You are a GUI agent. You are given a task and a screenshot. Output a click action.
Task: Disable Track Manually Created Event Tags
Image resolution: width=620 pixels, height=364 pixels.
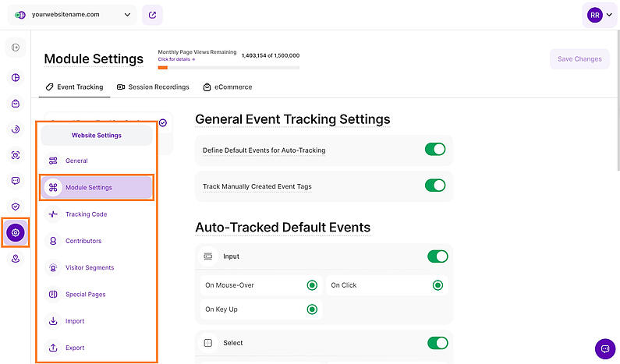click(435, 186)
